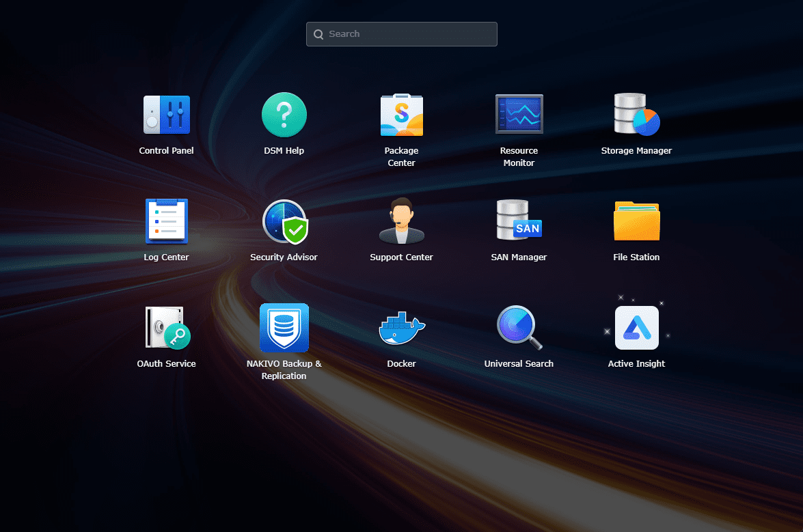Click magnifying glass inside the search box
Screen dimensions: 803x532
318,34
